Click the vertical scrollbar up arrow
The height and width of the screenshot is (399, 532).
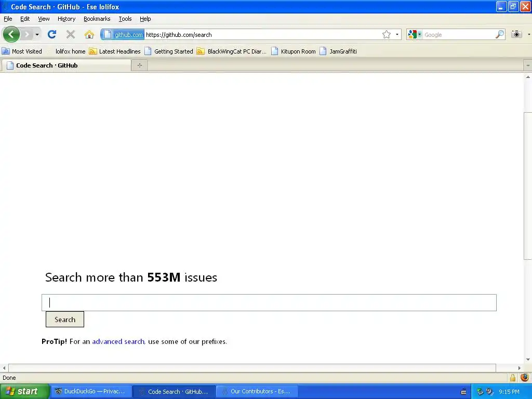pyautogui.click(x=528, y=77)
